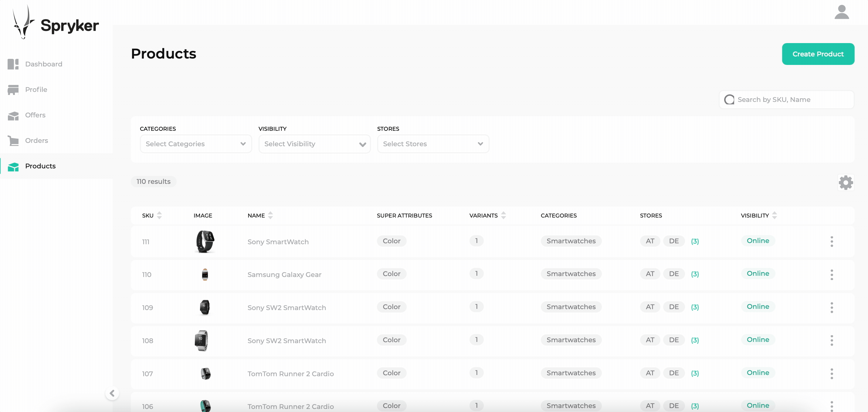
Task: Open three-dot menu for SKU 108
Action: (831, 340)
